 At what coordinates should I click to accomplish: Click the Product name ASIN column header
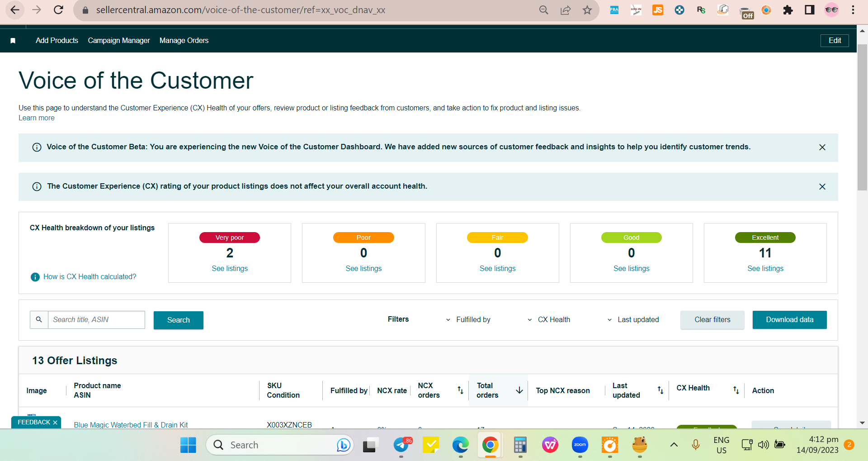tap(97, 390)
